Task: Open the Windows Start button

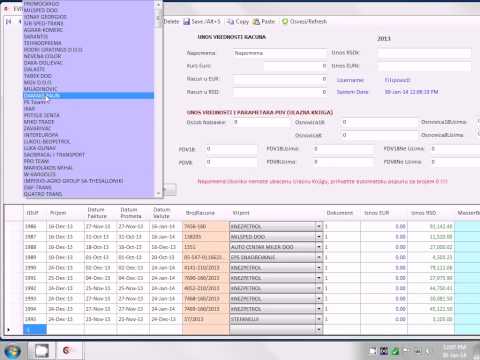Action: (x=13, y=351)
